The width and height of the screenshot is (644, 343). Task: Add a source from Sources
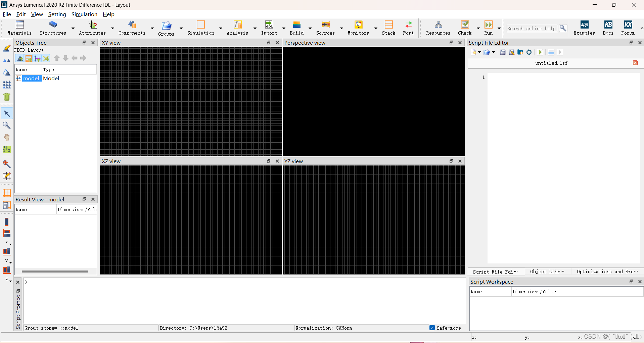tap(325, 28)
